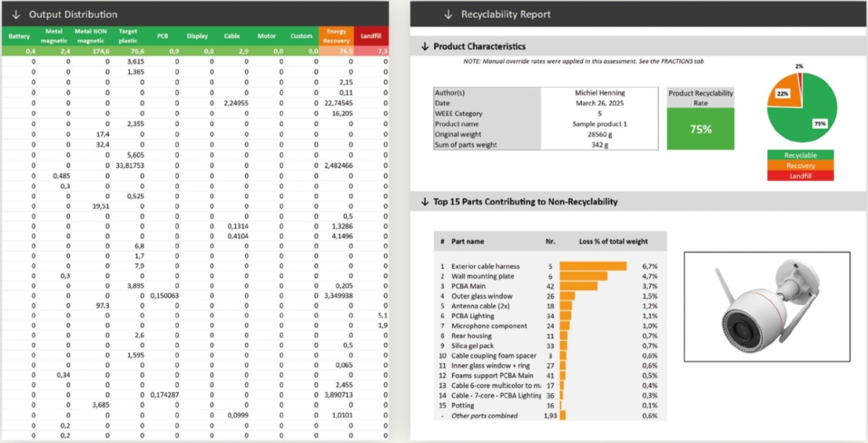The height and width of the screenshot is (443, 868).
Task: Click the Exterior cable harness orange bar
Action: (592, 267)
